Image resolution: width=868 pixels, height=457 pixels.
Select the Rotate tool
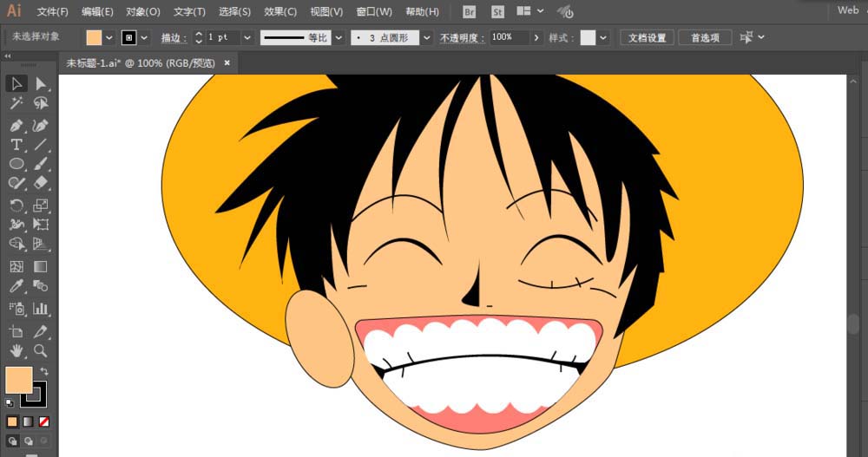click(x=16, y=206)
